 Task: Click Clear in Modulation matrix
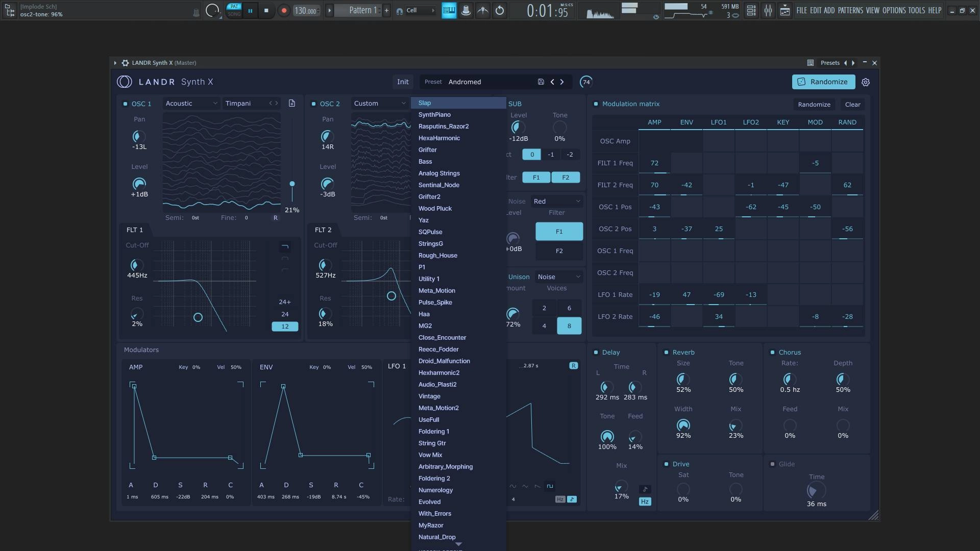[x=852, y=105]
